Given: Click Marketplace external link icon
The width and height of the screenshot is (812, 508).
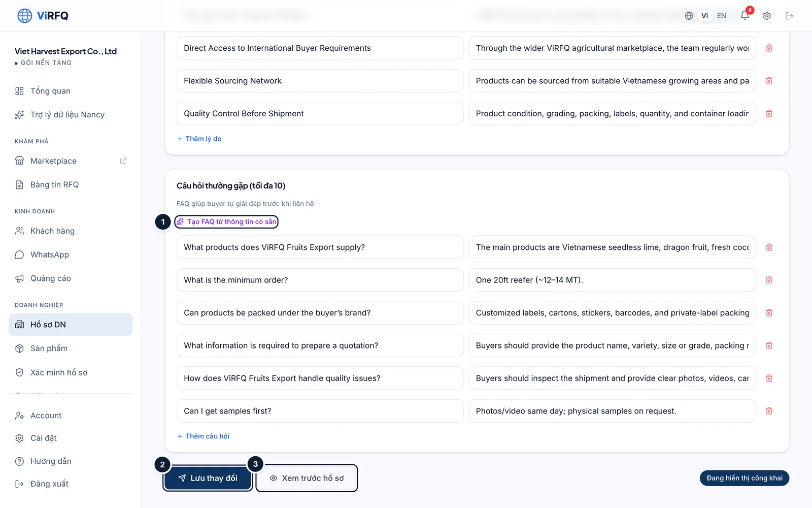Looking at the screenshot, I should tap(123, 161).
